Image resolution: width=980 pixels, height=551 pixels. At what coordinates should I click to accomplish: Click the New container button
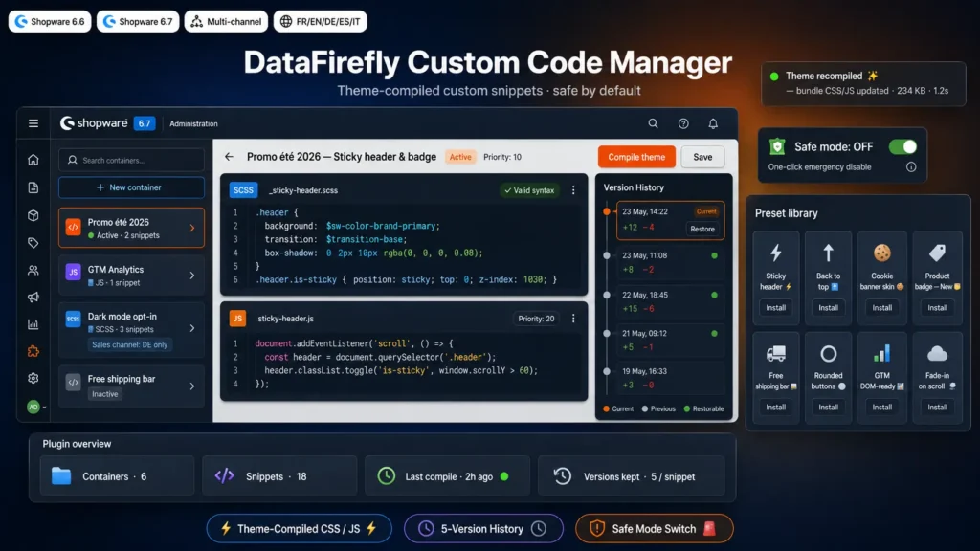131,187
